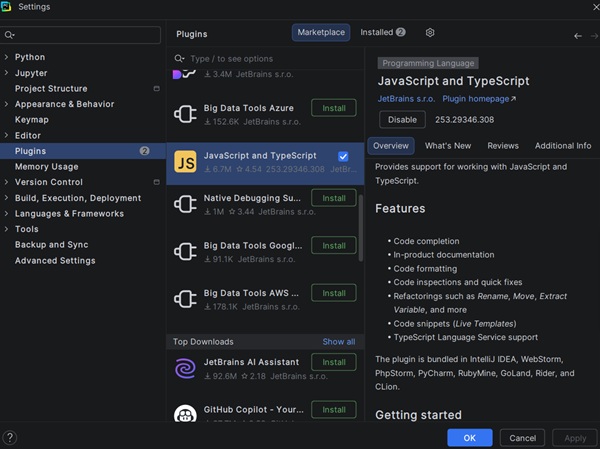The height and width of the screenshot is (449, 600).
Task: Click the plugins settings gear icon
Action: click(x=430, y=33)
